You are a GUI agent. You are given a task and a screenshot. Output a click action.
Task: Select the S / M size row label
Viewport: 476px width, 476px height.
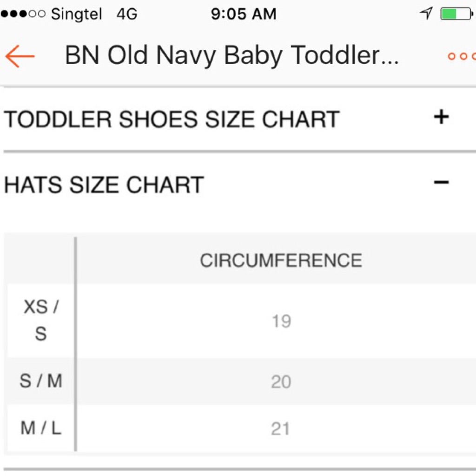(41, 381)
